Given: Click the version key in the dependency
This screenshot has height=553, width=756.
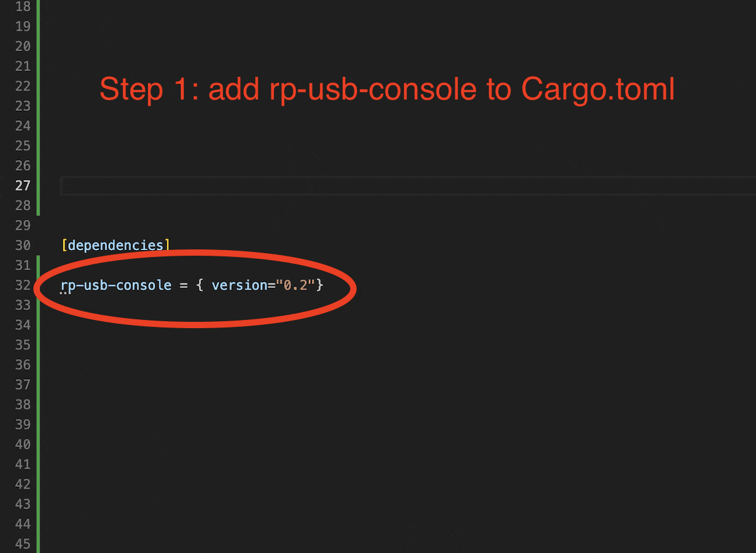Looking at the screenshot, I should [x=240, y=285].
